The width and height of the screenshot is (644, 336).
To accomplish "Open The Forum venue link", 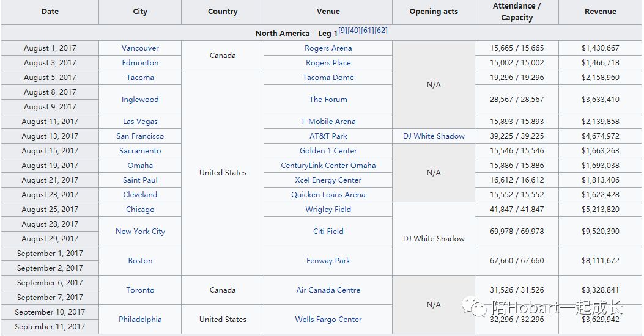I will 328,100.
